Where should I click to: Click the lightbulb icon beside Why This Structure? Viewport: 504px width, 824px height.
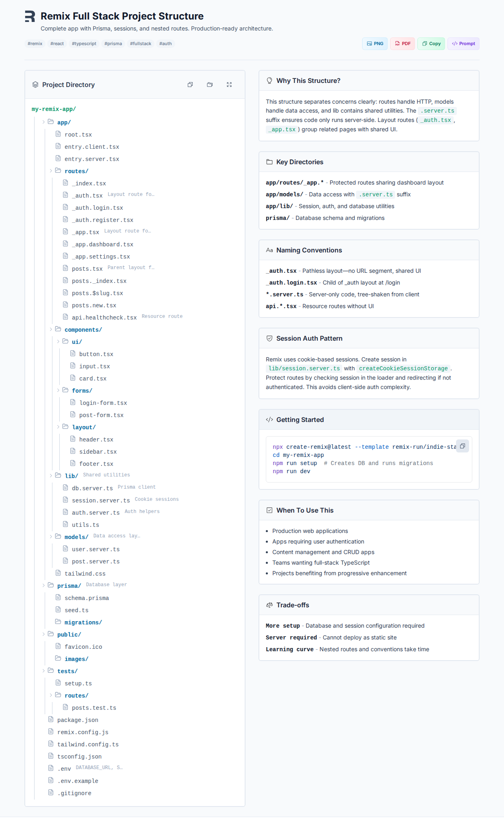tap(269, 80)
